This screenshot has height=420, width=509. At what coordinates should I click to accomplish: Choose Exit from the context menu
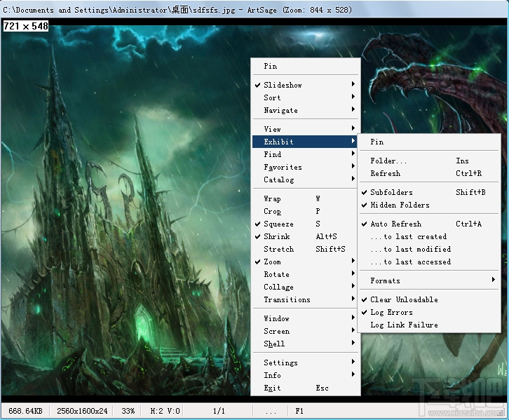point(306,388)
